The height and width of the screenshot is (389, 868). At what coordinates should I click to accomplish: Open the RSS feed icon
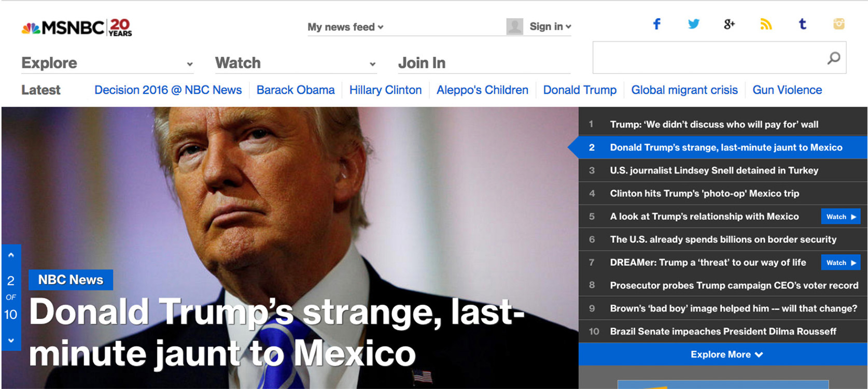point(766,24)
